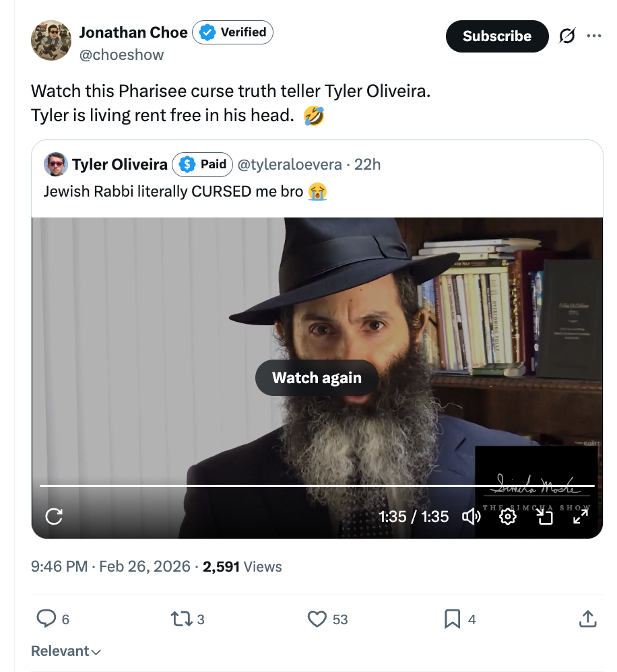This screenshot has height=672, width=617.
Task: Open video settings gear
Action: [508, 516]
